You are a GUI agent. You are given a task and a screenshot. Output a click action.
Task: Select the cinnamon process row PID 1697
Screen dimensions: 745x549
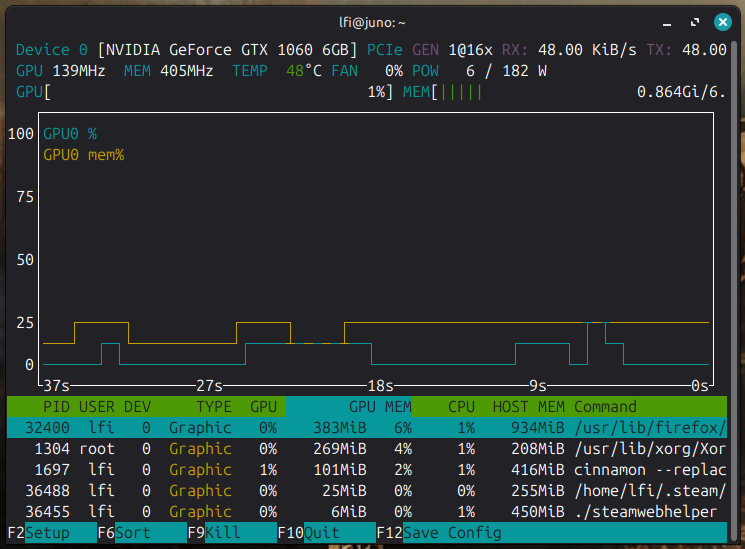(x=367, y=469)
